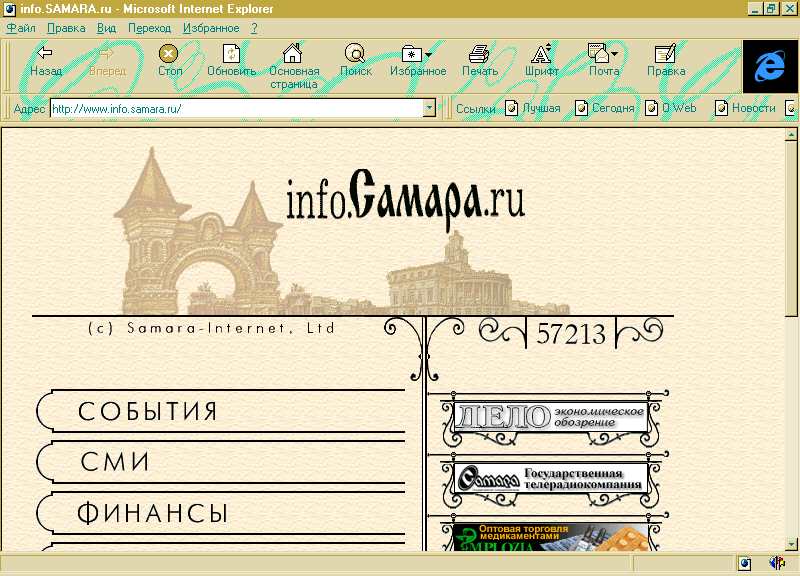
Task: Click the Оптовая торговля медикаментами banner
Action: (551, 537)
